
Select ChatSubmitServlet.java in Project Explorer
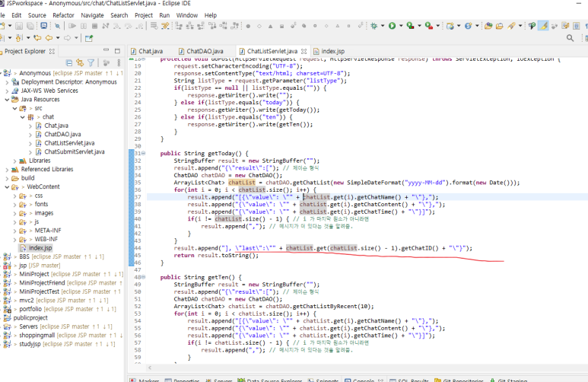click(x=75, y=152)
